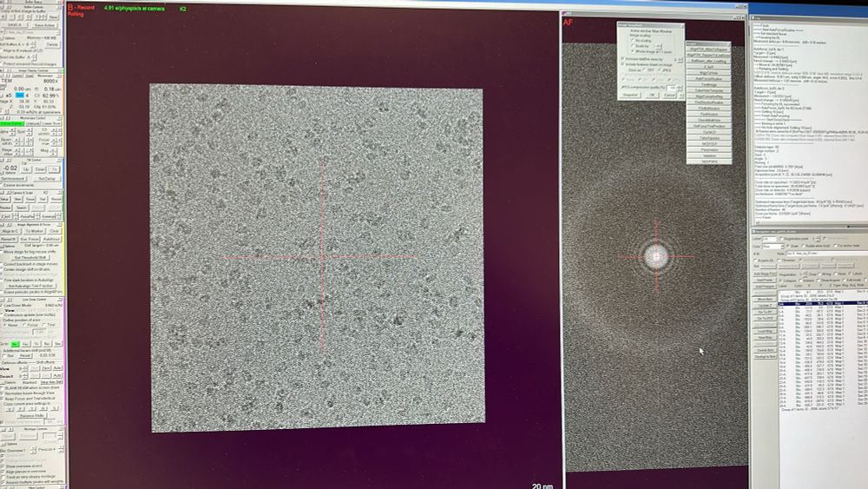
Task: Click the To Marker button
Action: (x=35, y=231)
